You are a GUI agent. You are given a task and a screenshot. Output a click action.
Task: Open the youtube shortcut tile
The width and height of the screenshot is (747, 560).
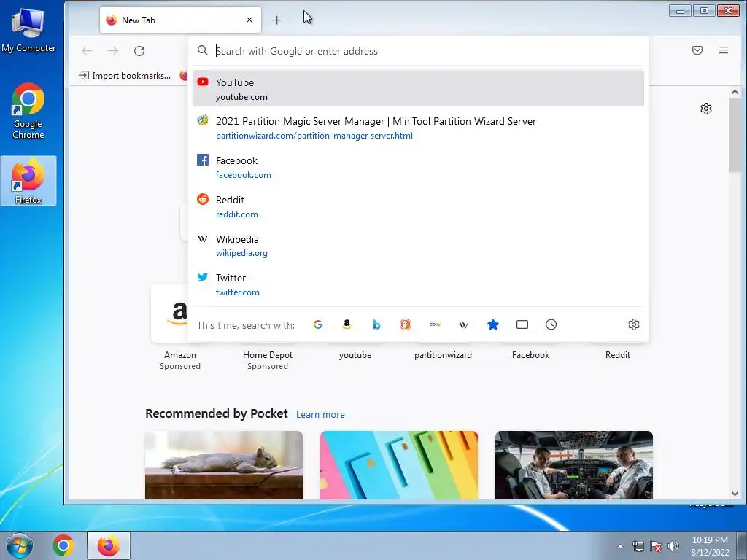(355, 355)
